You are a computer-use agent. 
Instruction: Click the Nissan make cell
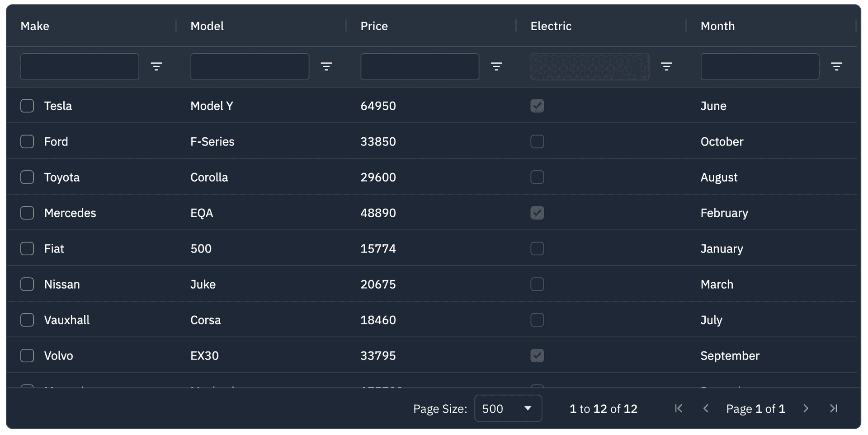tap(62, 284)
